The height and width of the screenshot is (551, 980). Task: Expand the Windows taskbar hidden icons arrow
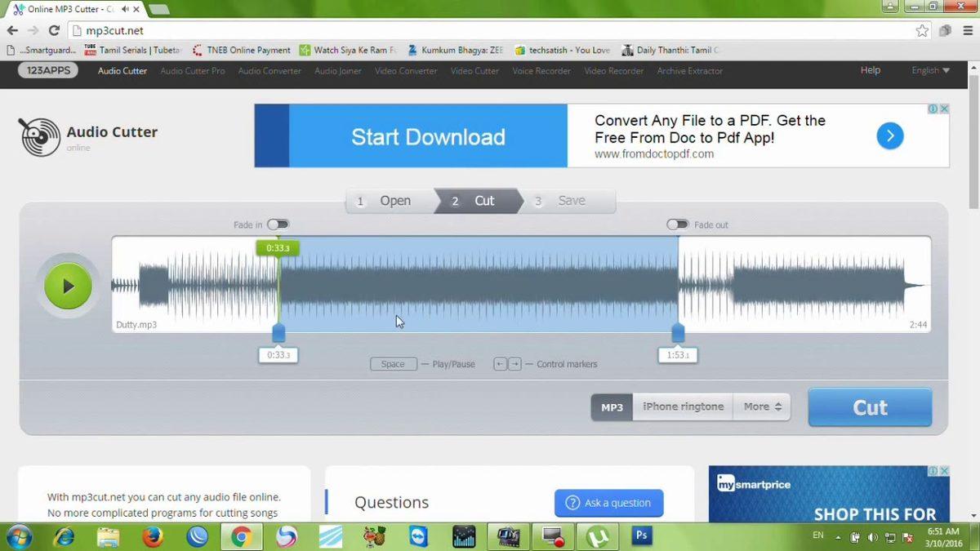coord(838,537)
